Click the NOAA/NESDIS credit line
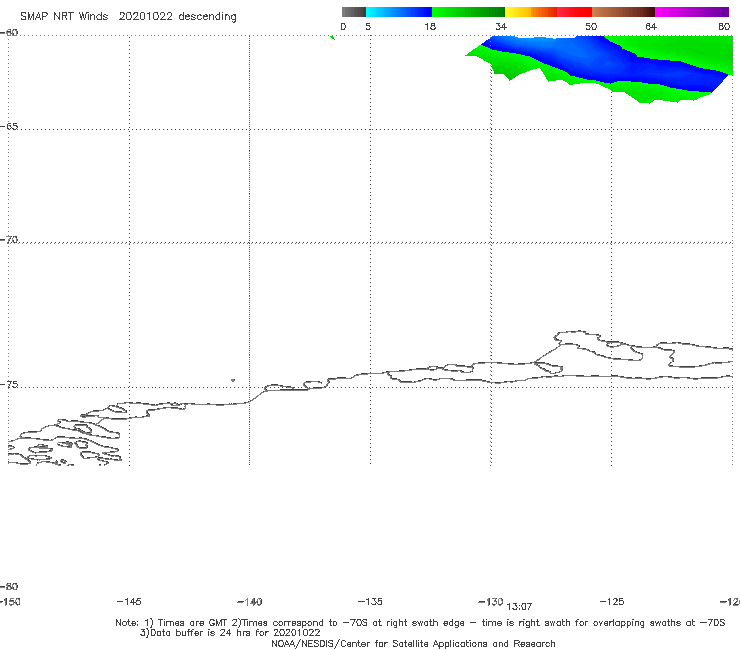Viewport: 740px width, 650px height. click(x=413, y=644)
